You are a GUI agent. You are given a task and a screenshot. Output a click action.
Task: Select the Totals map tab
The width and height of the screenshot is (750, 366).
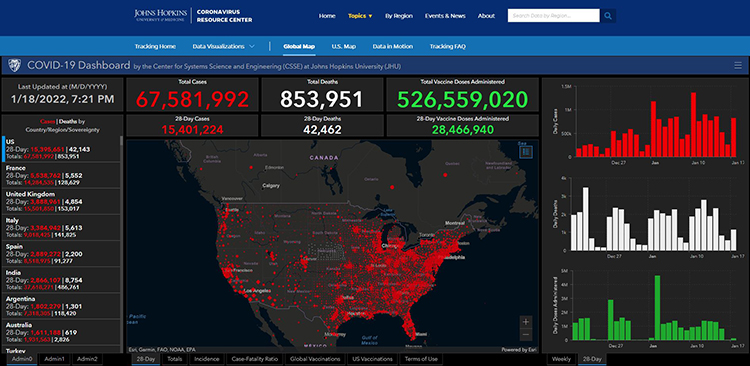[x=175, y=359]
